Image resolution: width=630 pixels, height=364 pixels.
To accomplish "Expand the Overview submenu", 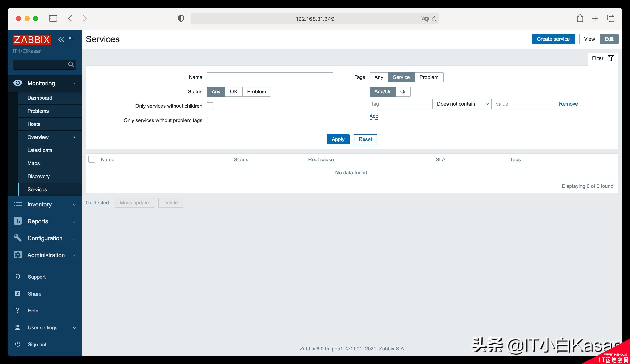I will point(74,137).
